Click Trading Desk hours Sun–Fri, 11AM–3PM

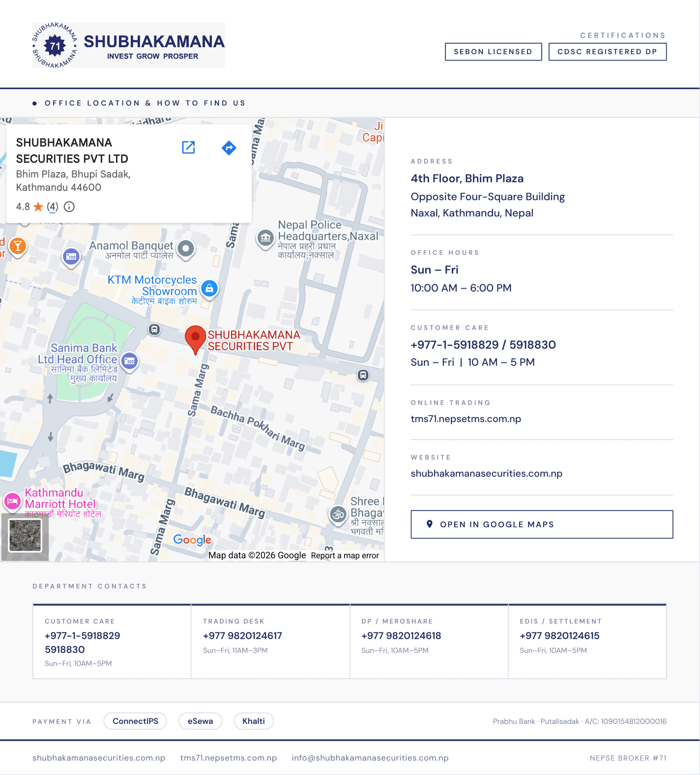coord(235,651)
